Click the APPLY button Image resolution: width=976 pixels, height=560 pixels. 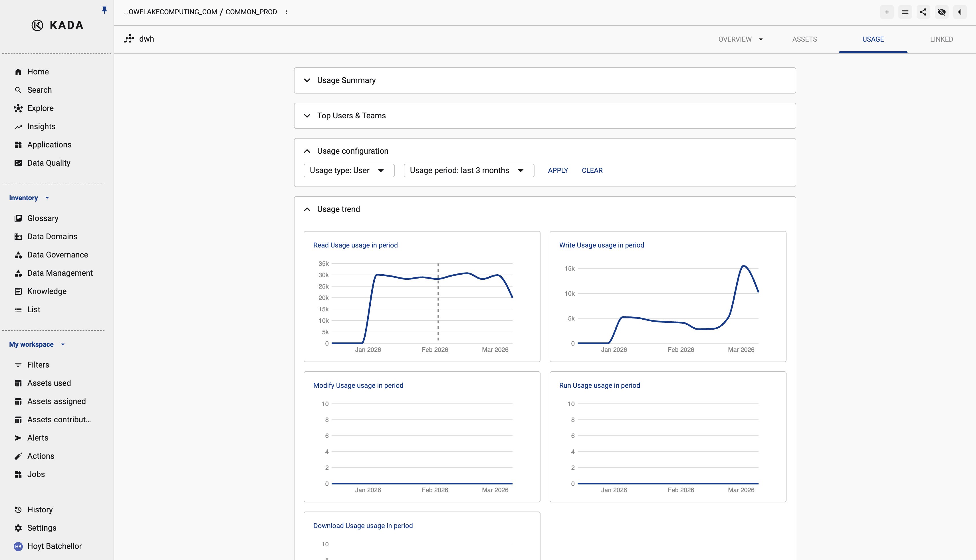558,171
